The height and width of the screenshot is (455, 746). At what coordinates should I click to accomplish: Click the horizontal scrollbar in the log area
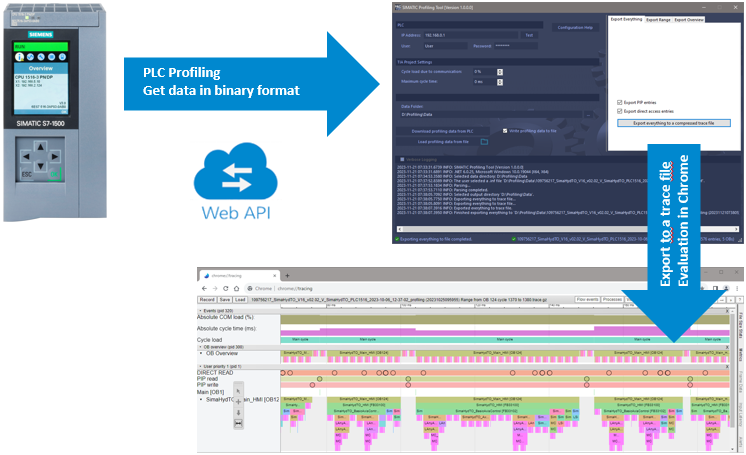coord(568,229)
